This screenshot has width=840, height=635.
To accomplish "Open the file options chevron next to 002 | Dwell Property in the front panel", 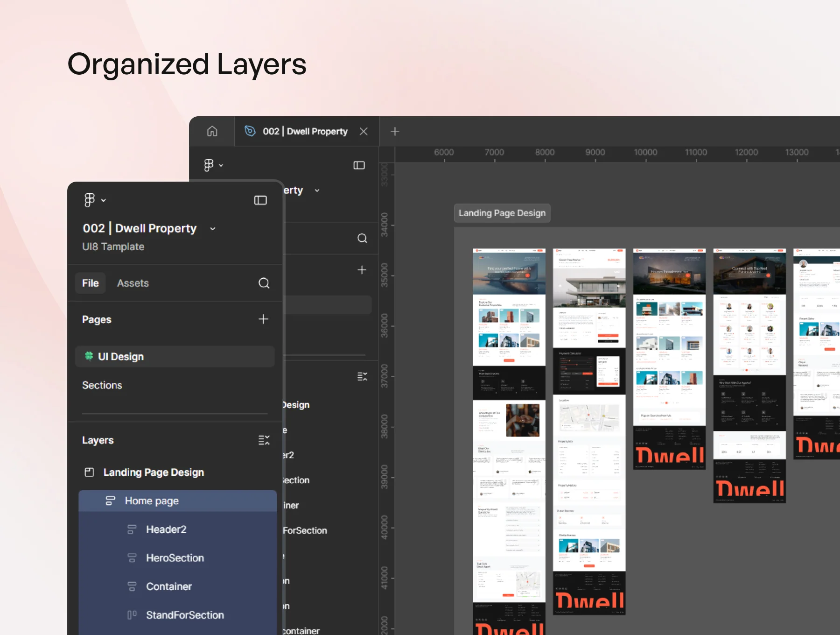I will click(213, 229).
